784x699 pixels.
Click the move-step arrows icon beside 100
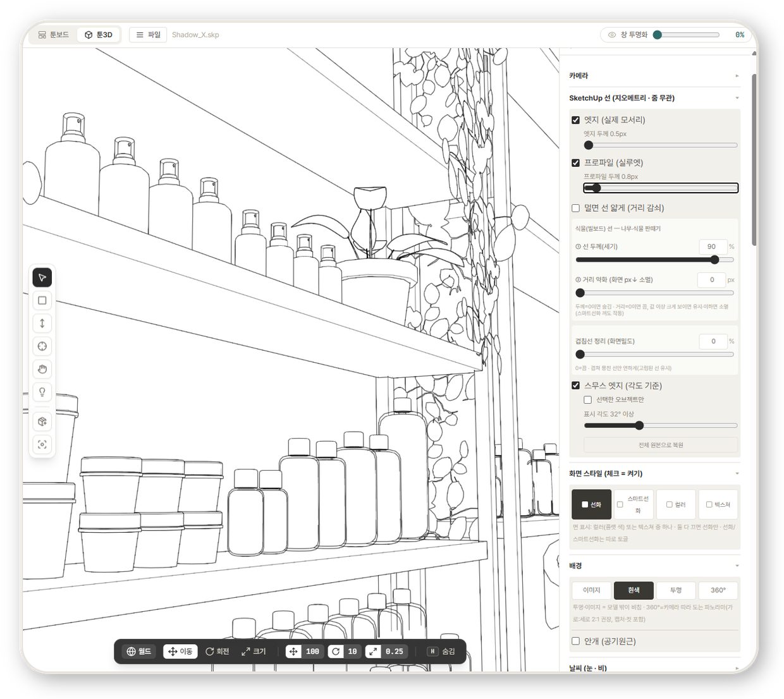293,651
